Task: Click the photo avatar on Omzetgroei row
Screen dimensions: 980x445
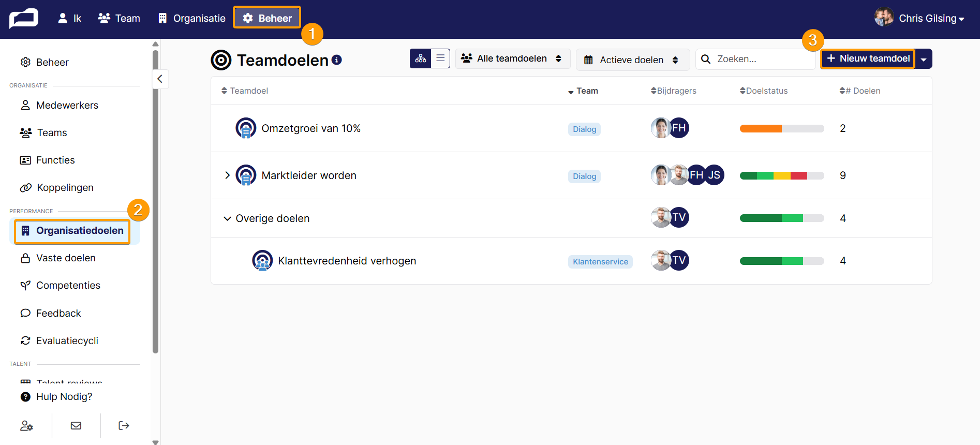Action: [660, 128]
